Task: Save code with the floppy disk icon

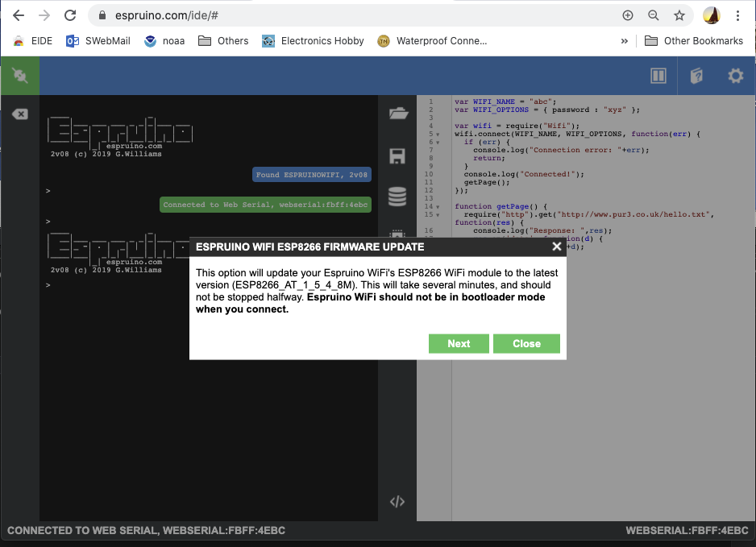Action: 397,155
